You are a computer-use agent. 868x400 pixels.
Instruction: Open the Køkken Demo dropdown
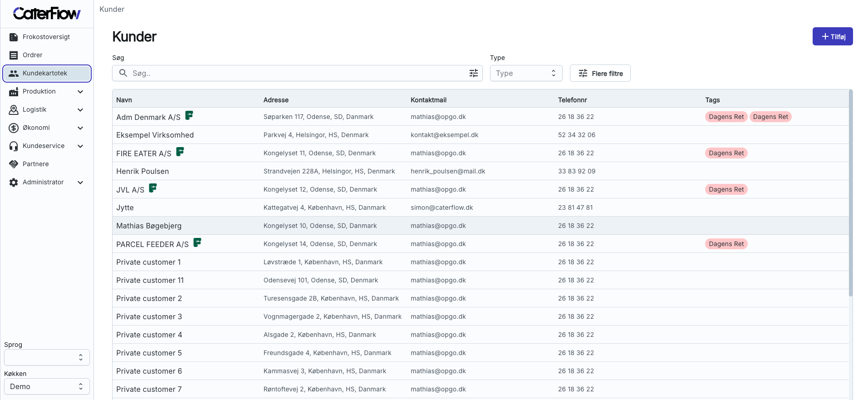[47, 386]
